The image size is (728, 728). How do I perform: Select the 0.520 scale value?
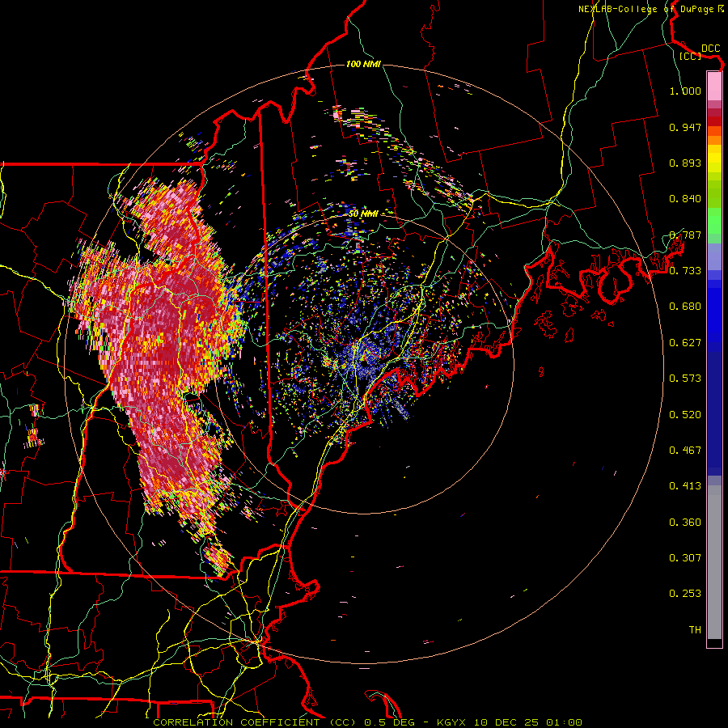[x=685, y=415]
